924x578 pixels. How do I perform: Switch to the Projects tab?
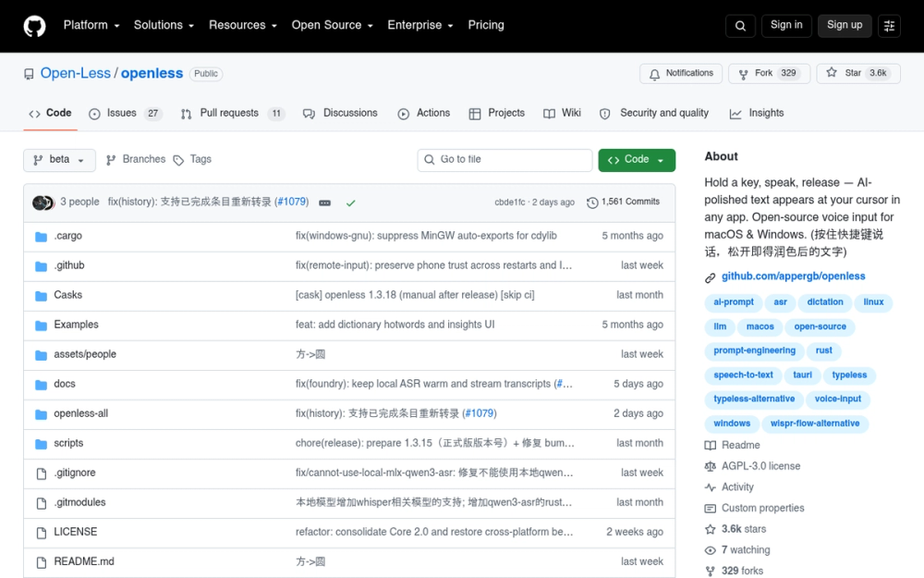(497, 113)
